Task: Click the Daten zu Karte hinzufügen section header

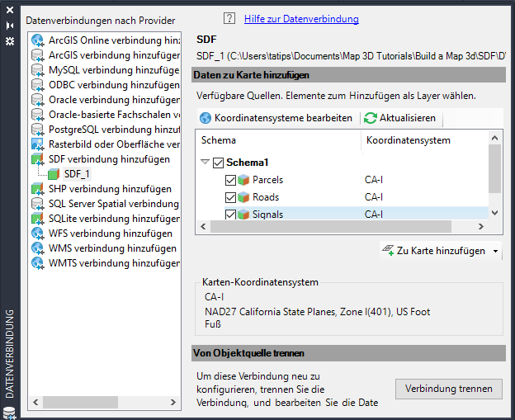Action: tap(348, 75)
